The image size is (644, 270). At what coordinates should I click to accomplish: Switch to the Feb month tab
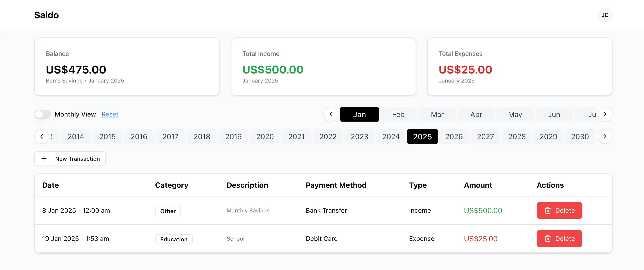pyautogui.click(x=398, y=114)
